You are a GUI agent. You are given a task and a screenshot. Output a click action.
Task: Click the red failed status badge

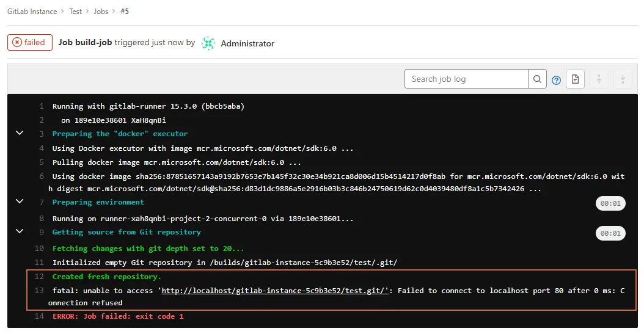click(x=30, y=42)
